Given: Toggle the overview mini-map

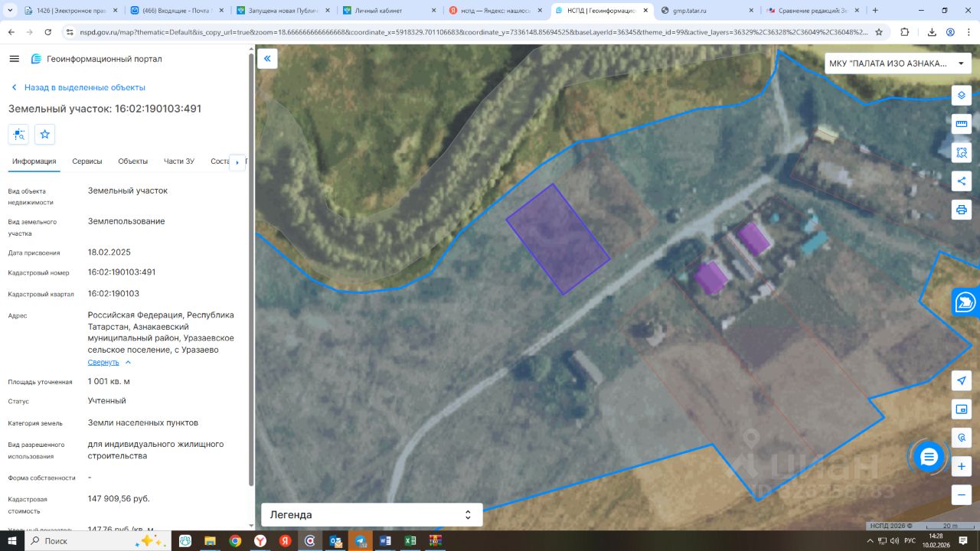Looking at the screenshot, I should pos(962,409).
